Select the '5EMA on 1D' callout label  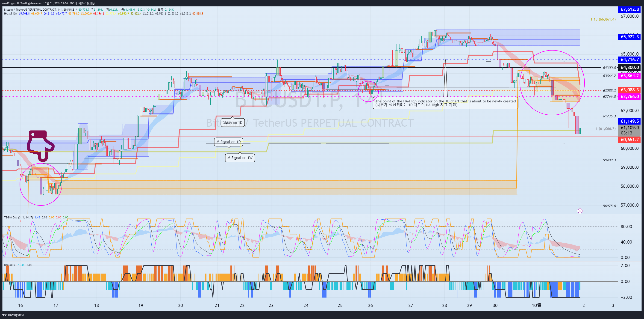[x=232, y=122]
